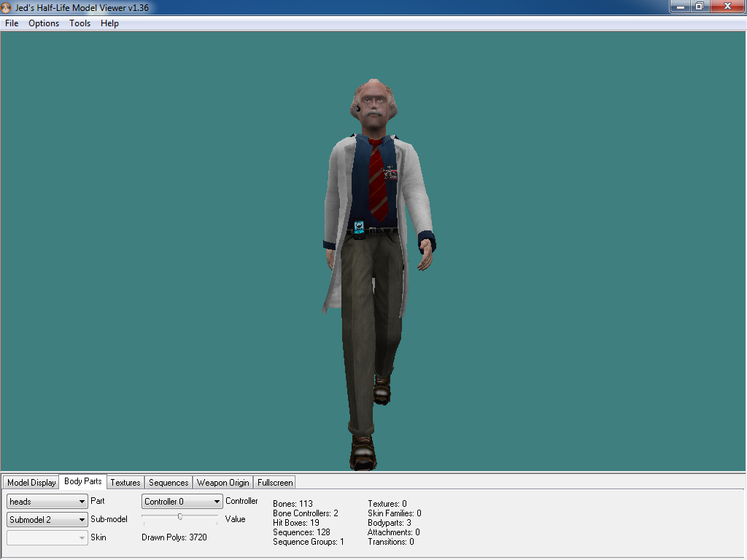Expand the heads Part dropdown
This screenshot has height=560, width=747.
pos(47,501)
